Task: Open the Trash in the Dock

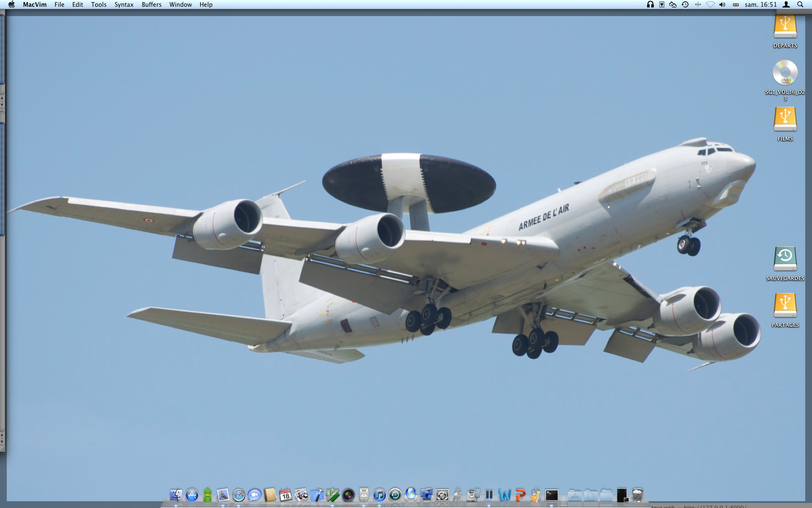Action: tap(637, 495)
